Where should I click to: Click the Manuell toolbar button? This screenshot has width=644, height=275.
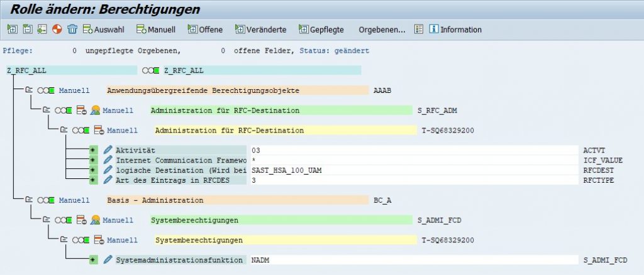click(x=156, y=30)
